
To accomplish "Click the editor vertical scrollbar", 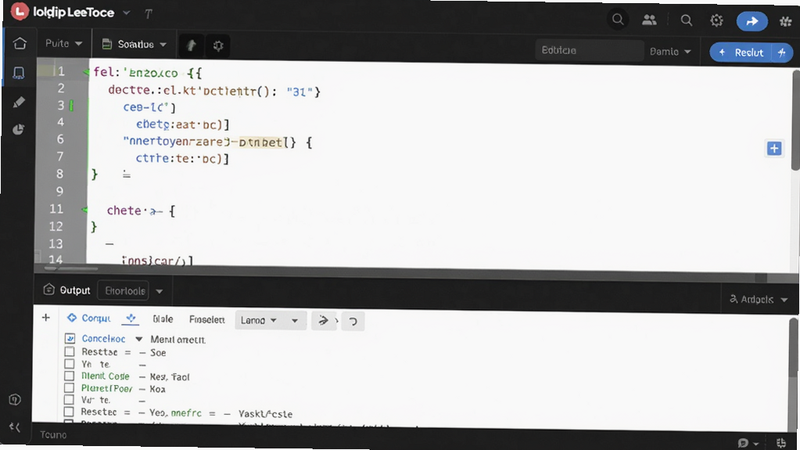I will pyautogui.click(x=795, y=120).
